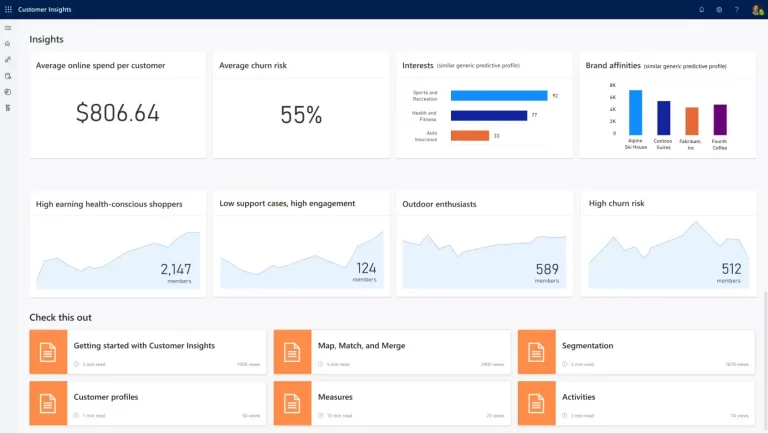The image size is (768, 433).
Task: Click the Average churn risk card
Action: 301,105
